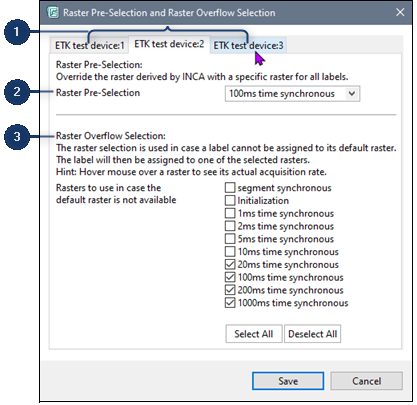417x405 pixels.
Task: Switch to ETK test device:1 tab
Action: coord(89,45)
